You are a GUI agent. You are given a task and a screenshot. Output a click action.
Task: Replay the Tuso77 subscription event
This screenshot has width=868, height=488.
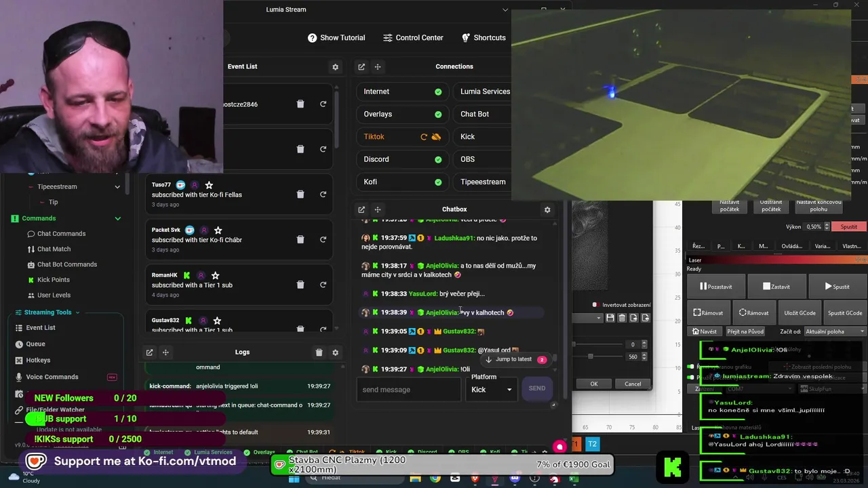323,194
